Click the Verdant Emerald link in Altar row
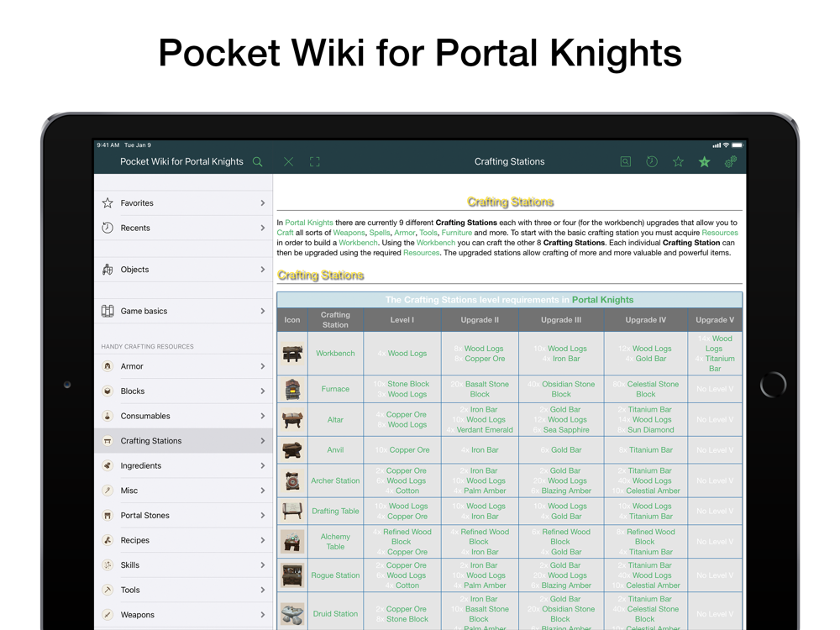The image size is (840, 630). 485,429
